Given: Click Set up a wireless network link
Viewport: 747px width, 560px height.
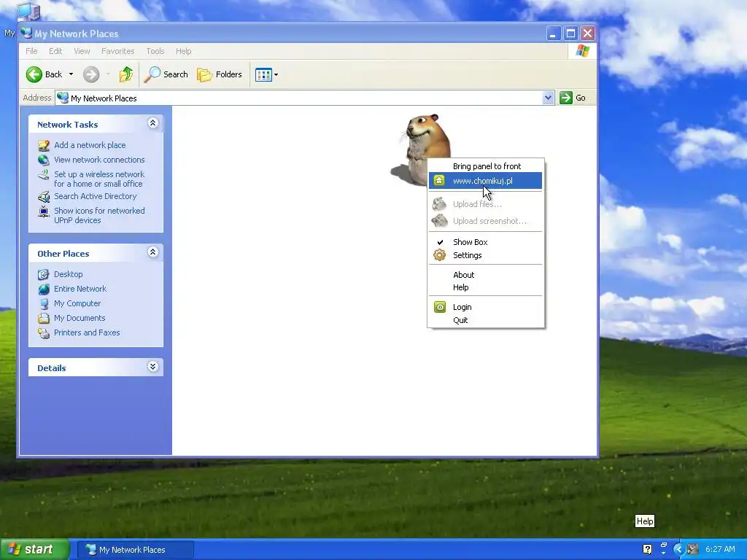Looking at the screenshot, I should point(98,179).
